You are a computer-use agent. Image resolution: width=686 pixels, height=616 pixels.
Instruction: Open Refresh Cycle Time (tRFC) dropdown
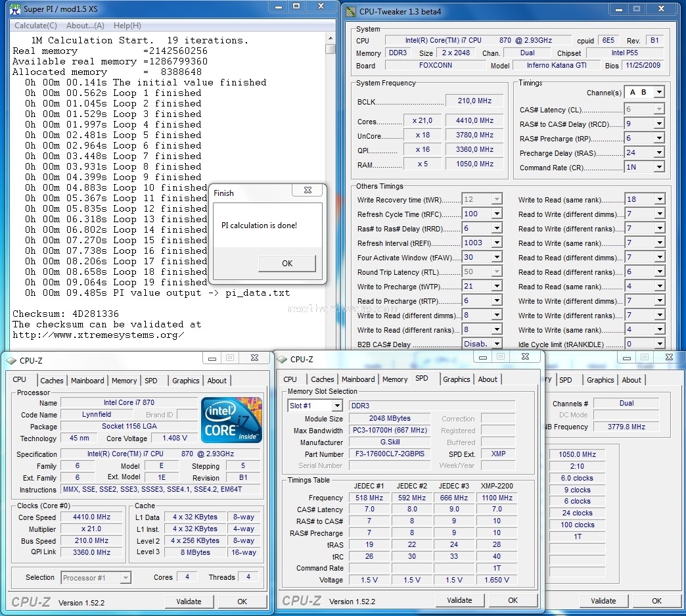coord(497,214)
